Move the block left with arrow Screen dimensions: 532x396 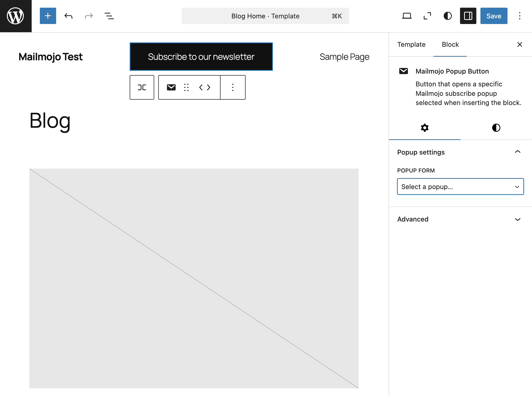pos(201,87)
